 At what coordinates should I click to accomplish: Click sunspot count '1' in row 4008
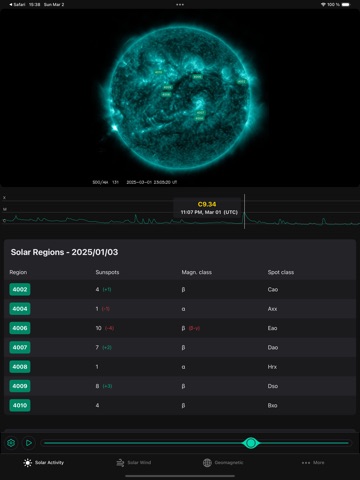(97, 367)
